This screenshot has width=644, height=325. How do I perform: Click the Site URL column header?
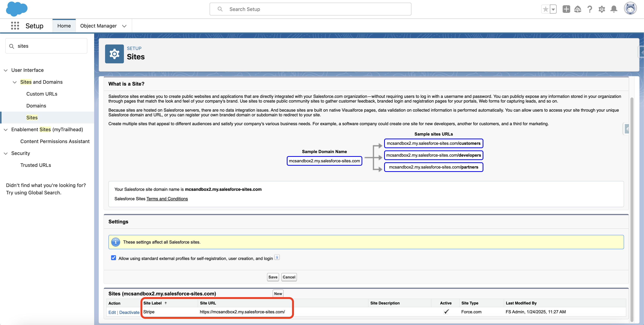tap(208, 303)
